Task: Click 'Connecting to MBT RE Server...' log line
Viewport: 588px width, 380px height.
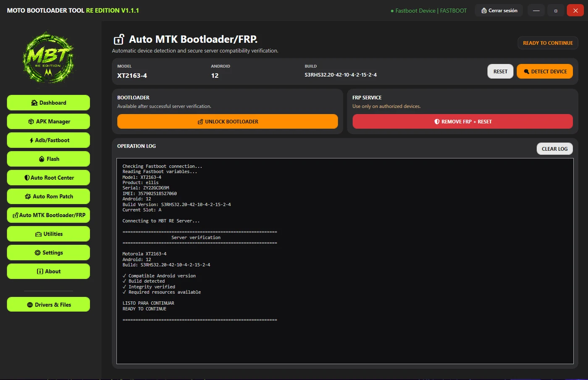Action: [161, 221]
